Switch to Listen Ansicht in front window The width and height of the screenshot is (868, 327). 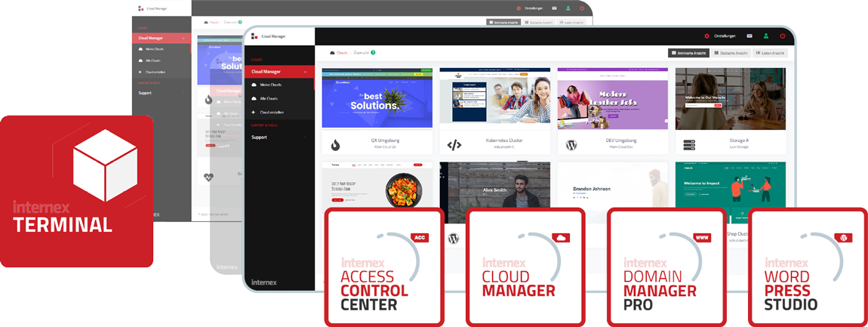(770, 53)
